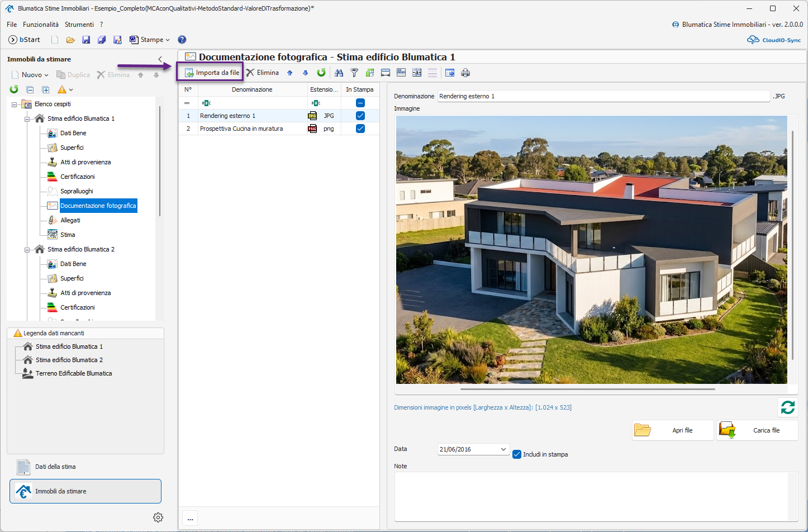This screenshot has height=532, width=808.
Task: Click the funnel filter icon
Action: 354,73
